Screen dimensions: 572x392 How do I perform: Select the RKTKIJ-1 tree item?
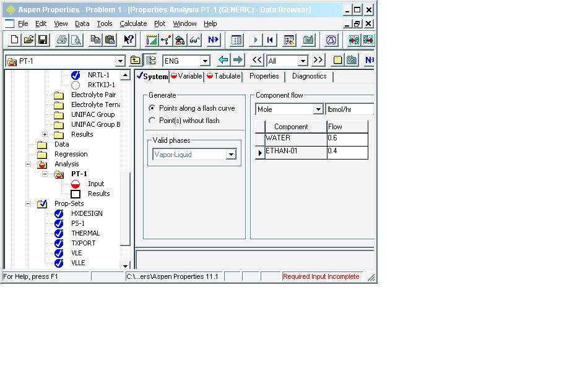(x=101, y=85)
